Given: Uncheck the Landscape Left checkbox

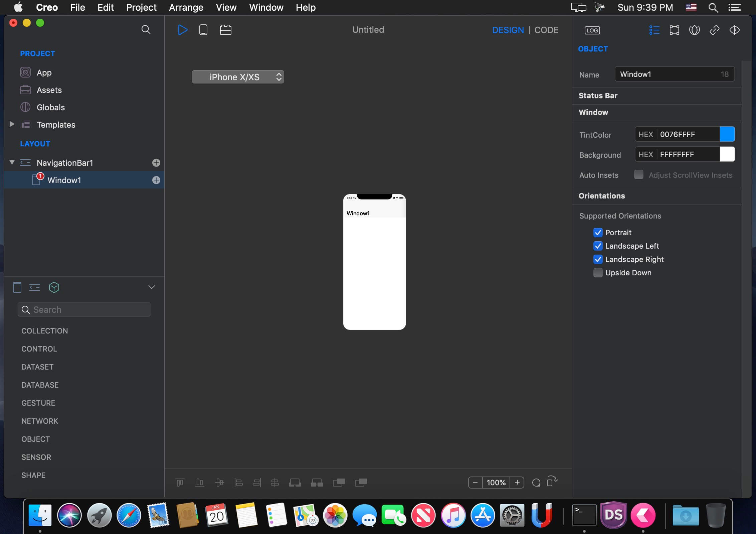Looking at the screenshot, I should (x=598, y=246).
